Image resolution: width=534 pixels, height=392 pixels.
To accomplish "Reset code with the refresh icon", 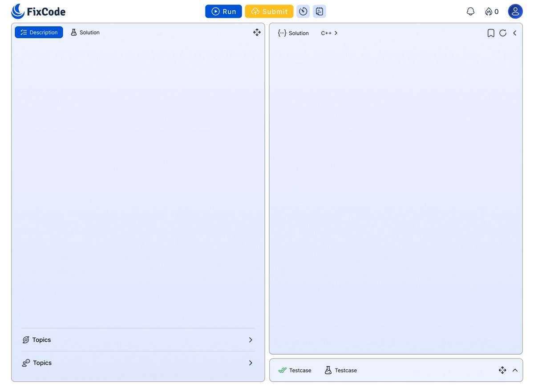I will (x=503, y=33).
